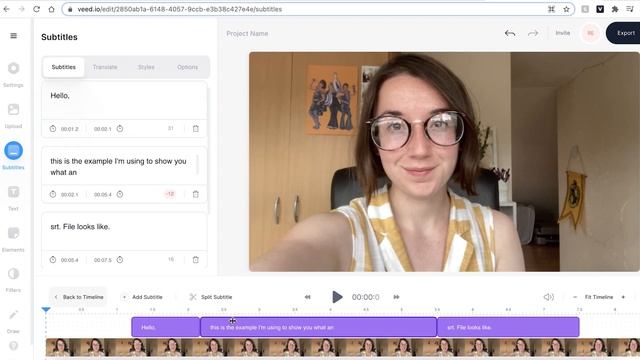Set end clock for "srt. File looks like." subtitle

pyautogui.click(x=120, y=260)
